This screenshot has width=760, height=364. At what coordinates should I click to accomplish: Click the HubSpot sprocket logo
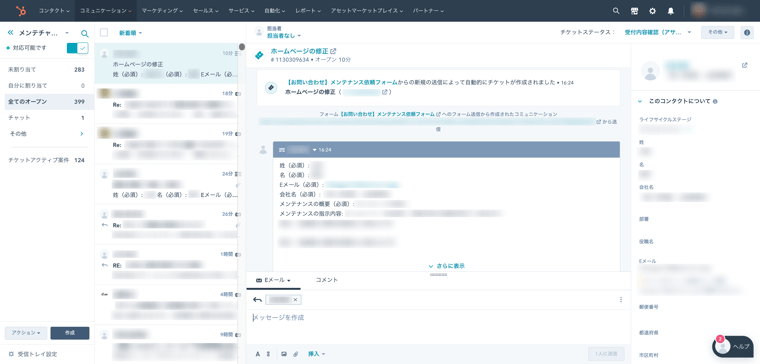tap(21, 11)
